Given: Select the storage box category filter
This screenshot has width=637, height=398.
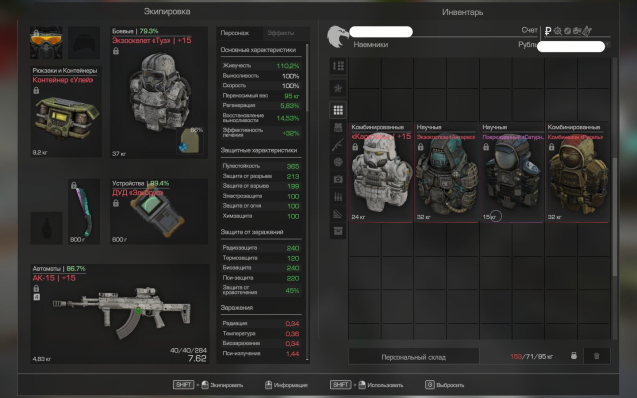Looking at the screenshot, I should [x=338, y=231].
